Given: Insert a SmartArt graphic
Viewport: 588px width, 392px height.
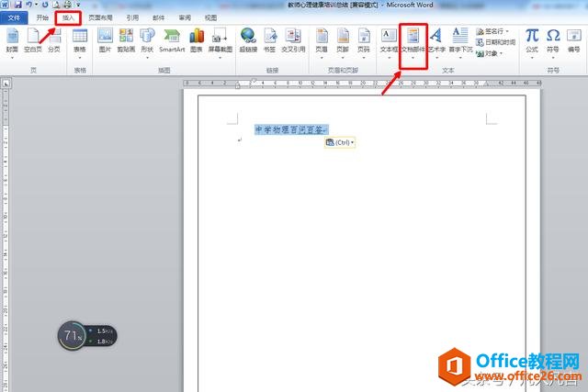Looking at the screenshot, I should (x=172, y=40).
